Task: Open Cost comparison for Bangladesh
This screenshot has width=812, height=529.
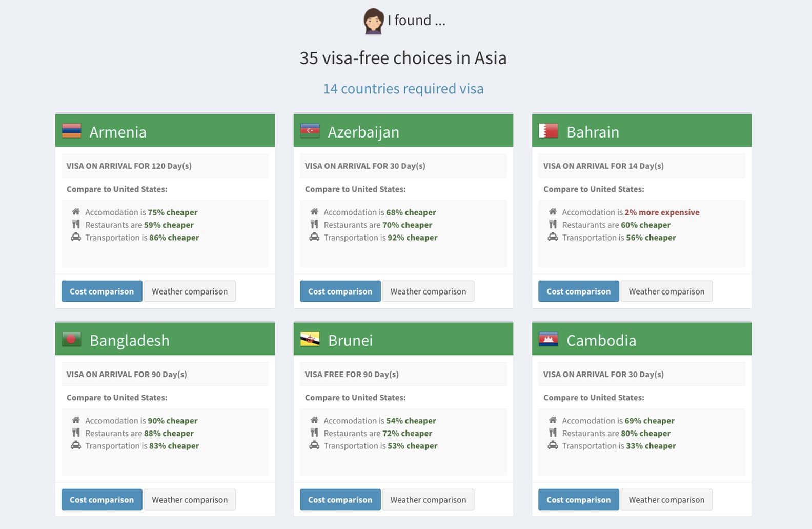Action: pos(101,500)
